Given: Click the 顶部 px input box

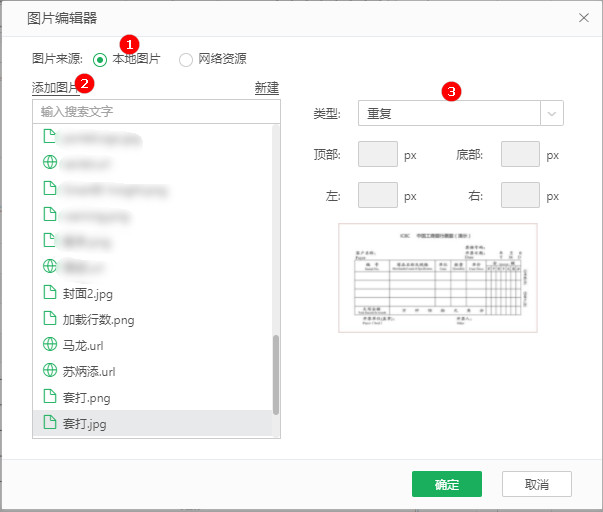Looking at the screenshot, I should click(x=378, y=154).
